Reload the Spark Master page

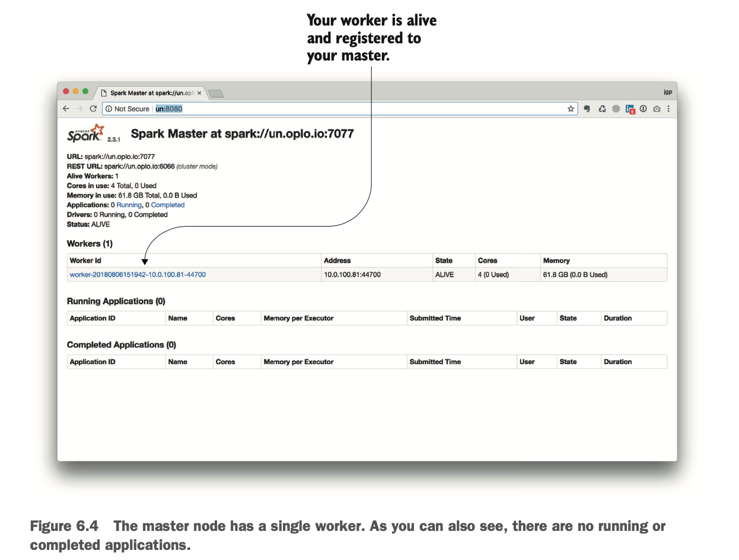(93, 109)
